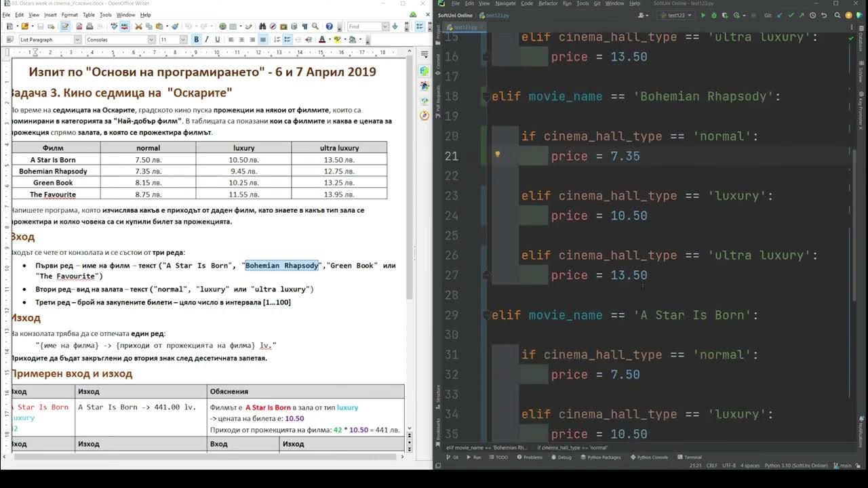Click Git Commit checkmark icon
This screenshot has width=868, height=488.
coord(791,15)
